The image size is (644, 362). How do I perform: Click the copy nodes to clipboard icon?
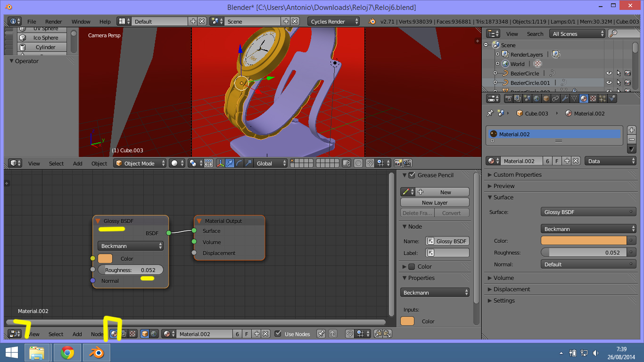378,334
